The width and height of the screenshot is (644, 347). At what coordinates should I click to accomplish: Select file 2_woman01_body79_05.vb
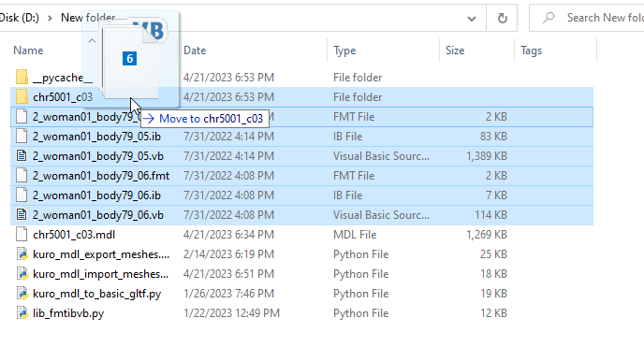98,156
